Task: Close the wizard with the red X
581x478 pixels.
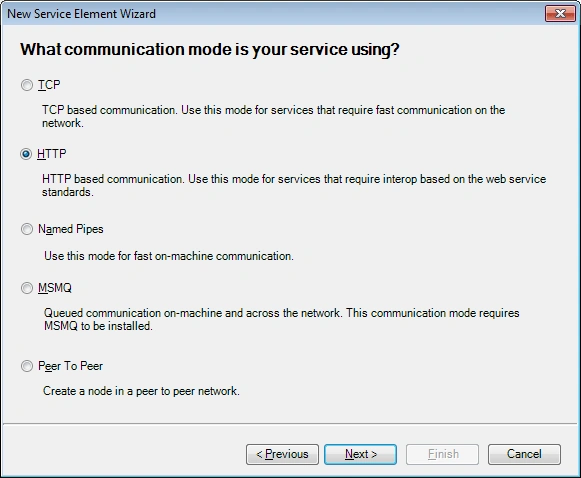Action: pos(560,14)
